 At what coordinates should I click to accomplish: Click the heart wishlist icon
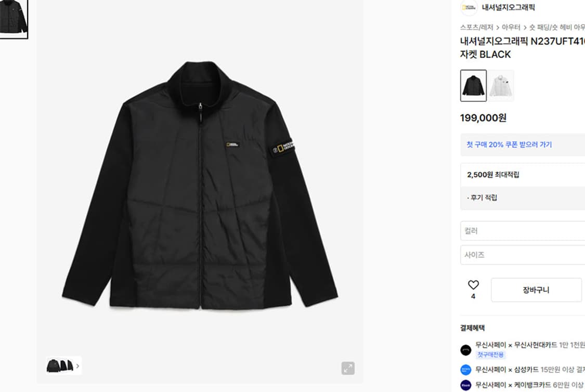tap(473, 285)
